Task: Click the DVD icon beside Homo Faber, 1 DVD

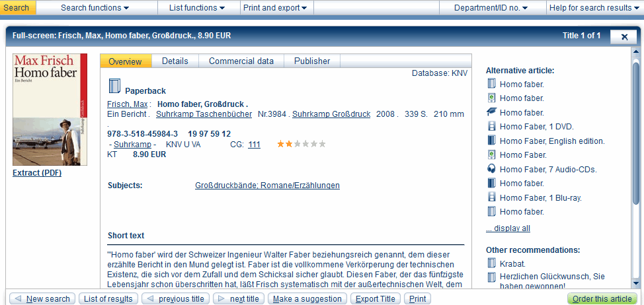Action: pyautogui.click(x=491, y=127)
